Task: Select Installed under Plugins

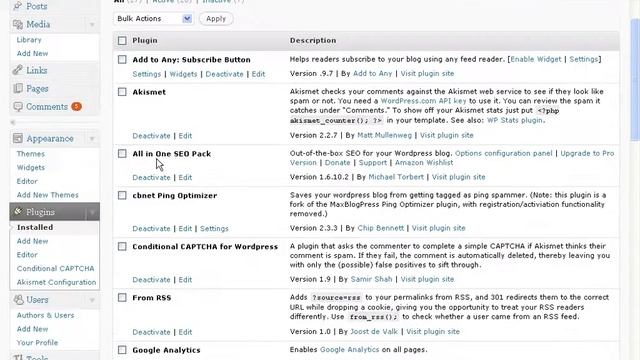Action: click(x=35, y=227)
